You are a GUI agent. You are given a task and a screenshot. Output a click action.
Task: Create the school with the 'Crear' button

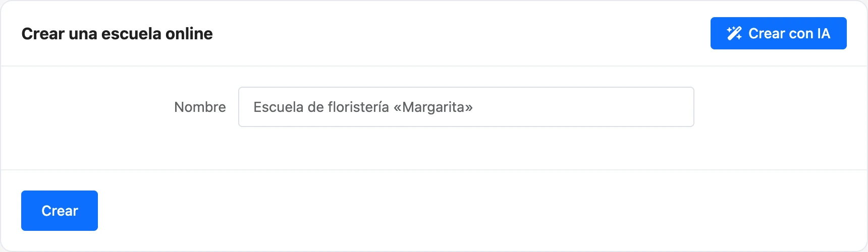[60, 211]
